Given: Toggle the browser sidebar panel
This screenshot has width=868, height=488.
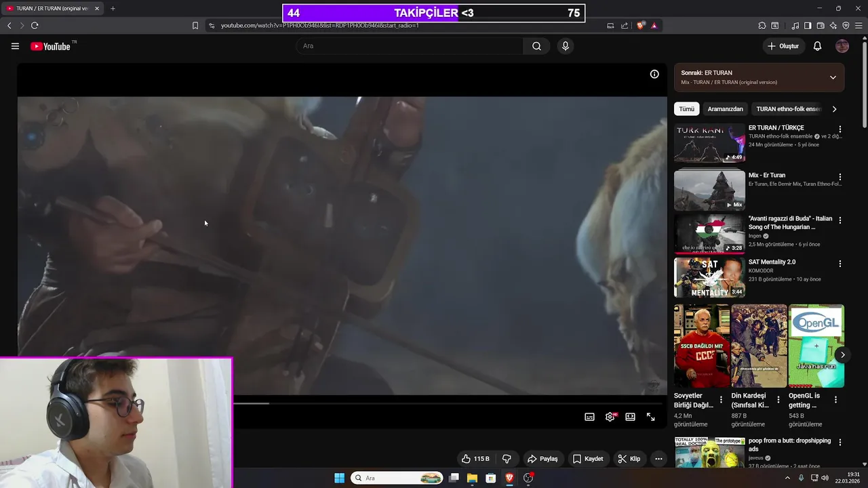Looking at the screenshot, I should (808, 26).
